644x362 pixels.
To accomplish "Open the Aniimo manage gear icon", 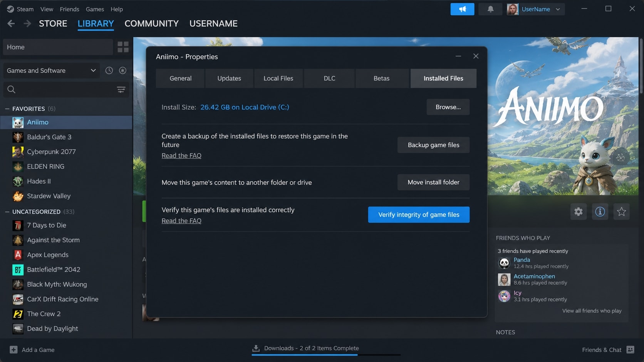I will (x=579, y=212).
